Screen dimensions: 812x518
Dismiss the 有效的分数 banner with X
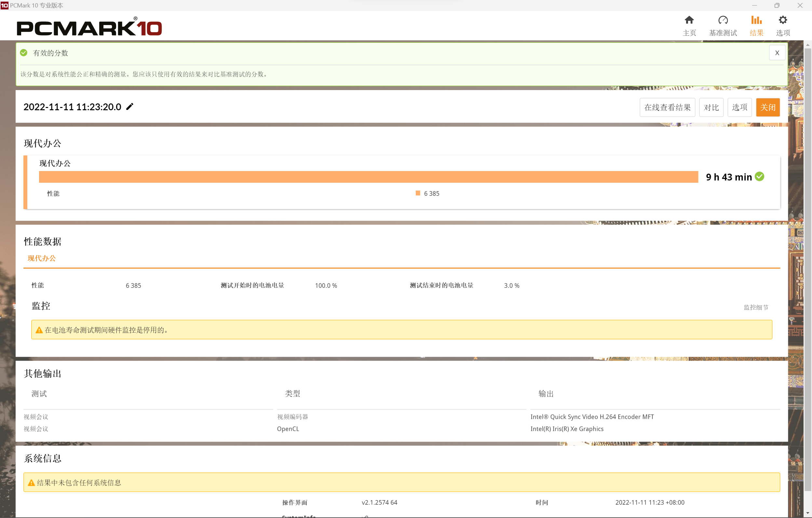click(x=777, y=53)
